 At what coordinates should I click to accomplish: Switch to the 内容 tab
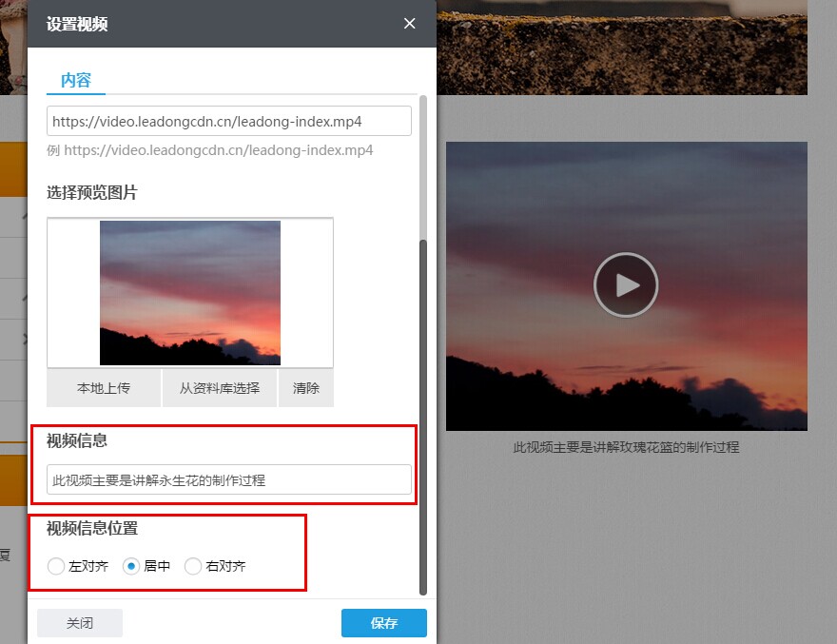point(75,81)
